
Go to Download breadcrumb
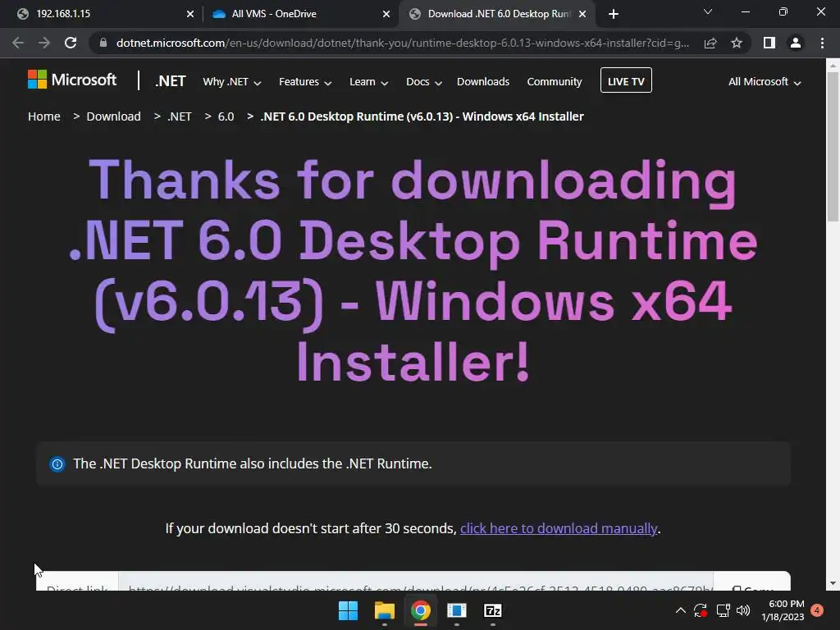point(113,116)
